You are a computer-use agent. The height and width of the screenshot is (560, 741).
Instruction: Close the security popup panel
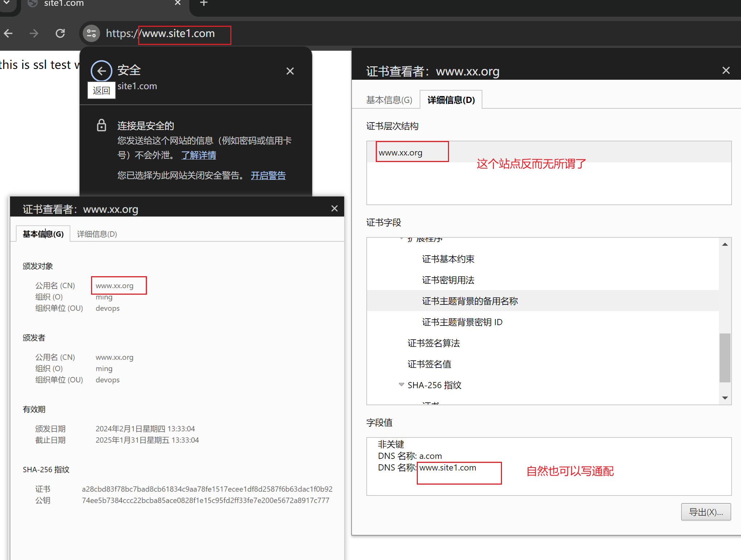coord(290,71)
